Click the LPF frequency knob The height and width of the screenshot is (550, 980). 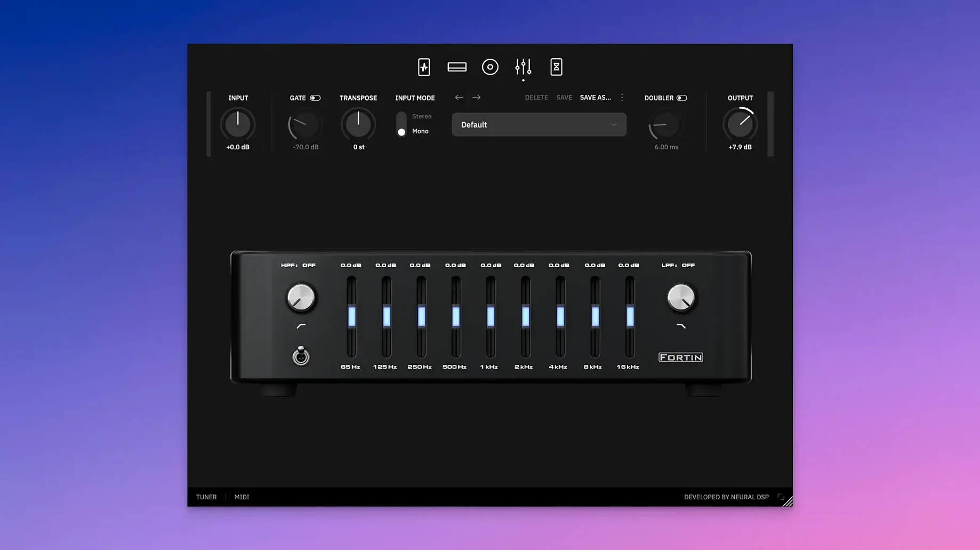pyautogui.click(x=681, y=298)
